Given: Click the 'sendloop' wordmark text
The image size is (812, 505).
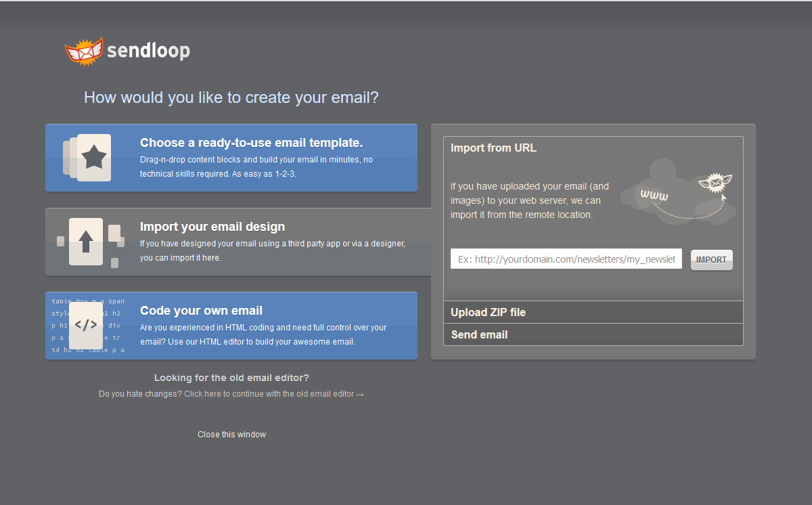Looking at the screenshot, I should click(148, 51).
